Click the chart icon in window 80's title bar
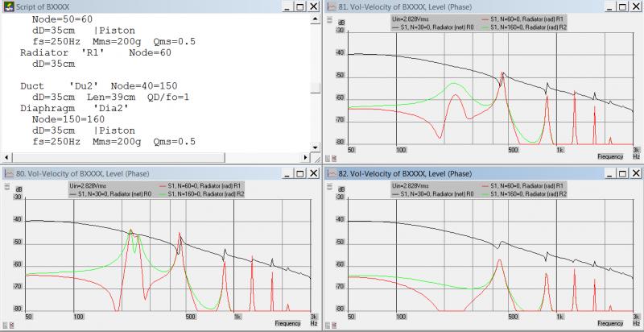 [x=9, y=174]
